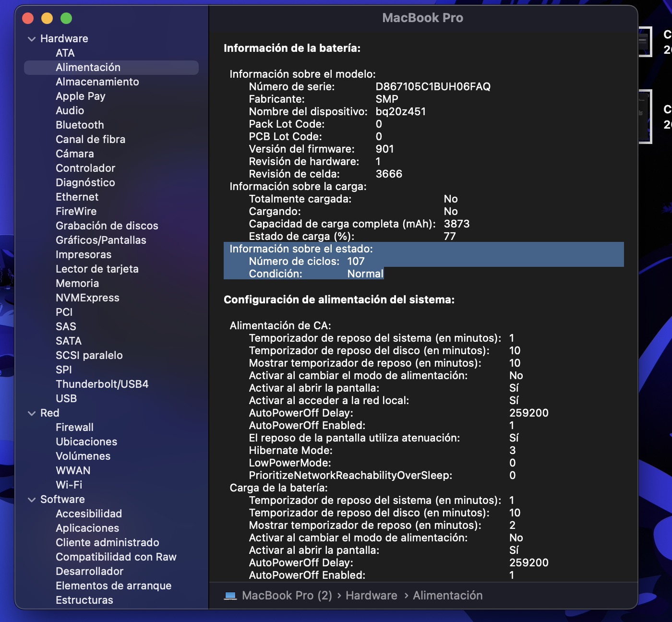
Task: Collapse the Hardware section chevron
Action: point(32,39)
